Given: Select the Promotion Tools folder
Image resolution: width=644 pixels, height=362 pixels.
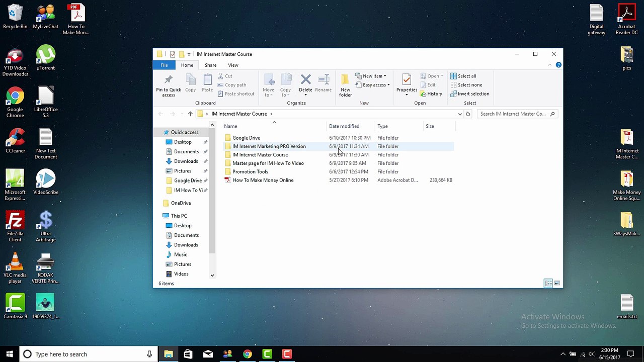Looking at the screenshot, I should coord(250,172).
